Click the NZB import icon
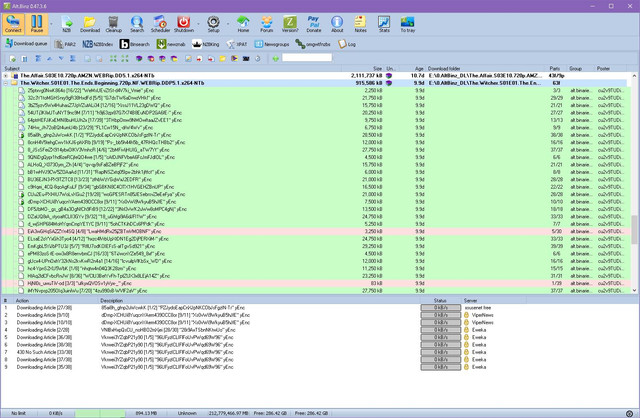 (67, 24)
